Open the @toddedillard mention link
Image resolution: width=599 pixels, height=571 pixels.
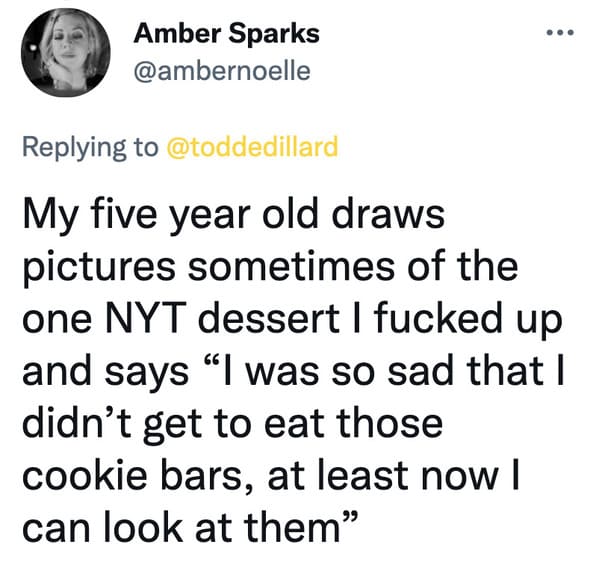pyautogui.click(x=252, y=147)
